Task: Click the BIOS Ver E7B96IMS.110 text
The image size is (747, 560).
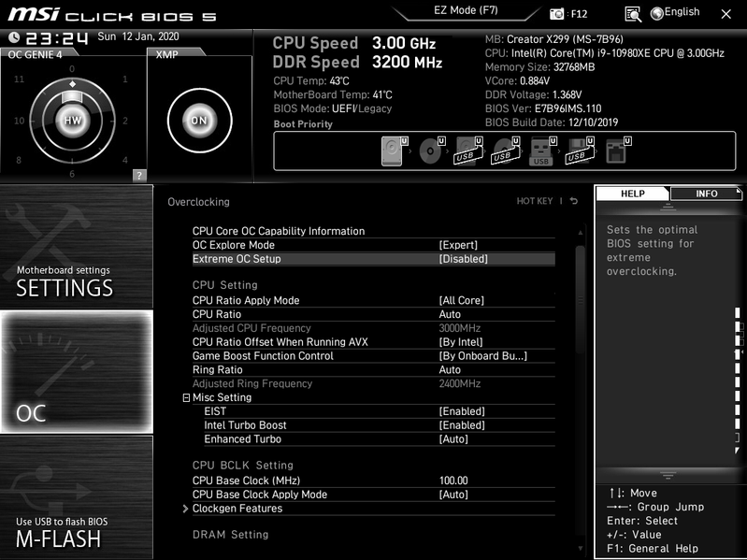Action: (x=543, y=108)
